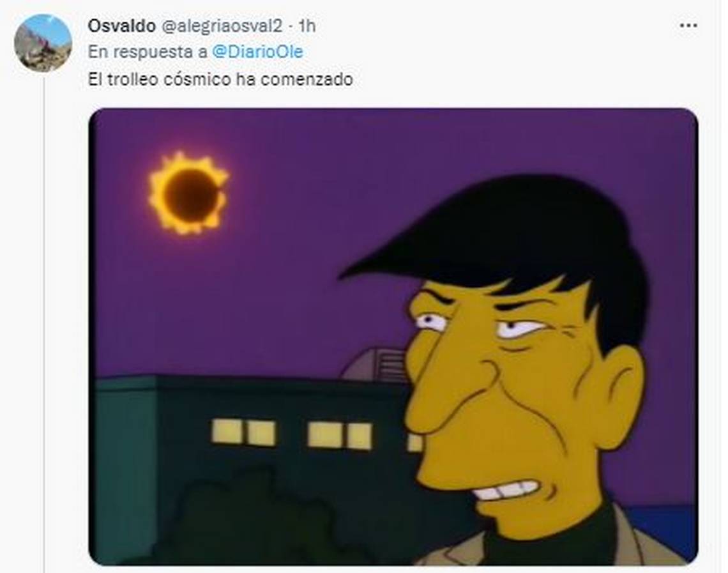Click the 'En respuesta a' reply label
728x573 pixels.
[x=148, y=52]
